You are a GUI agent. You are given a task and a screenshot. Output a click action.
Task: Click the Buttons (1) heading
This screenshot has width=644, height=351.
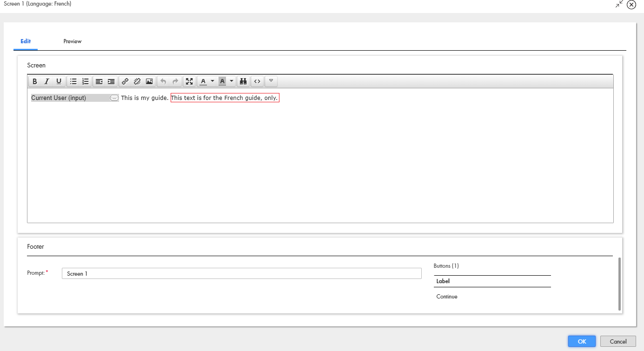coord(446,266)
